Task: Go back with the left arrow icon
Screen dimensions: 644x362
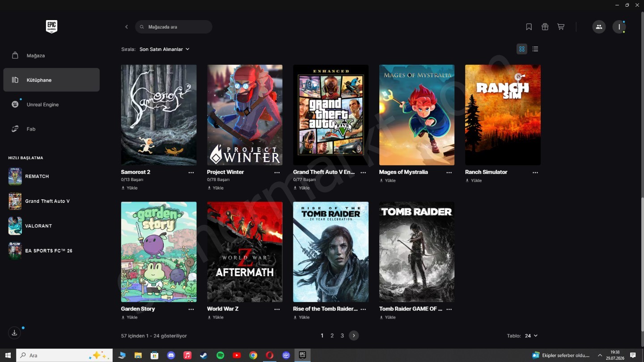Action: 127,27
